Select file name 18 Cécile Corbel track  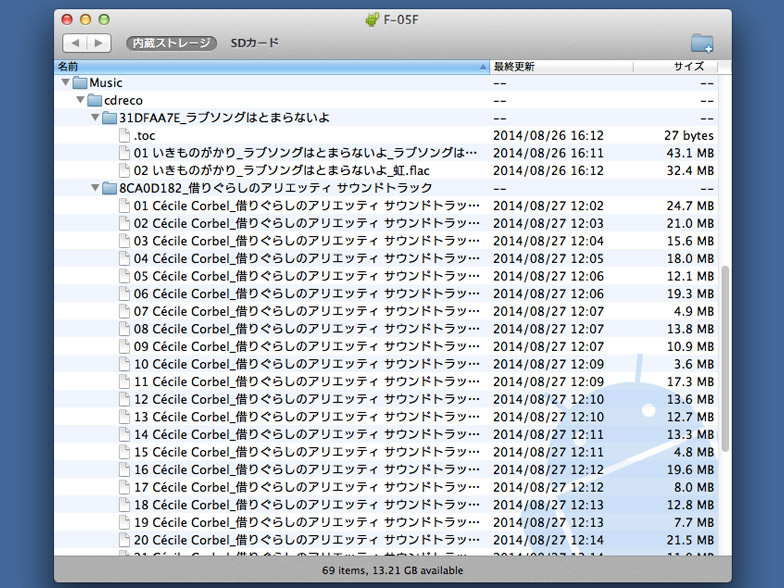click(306, 504)
